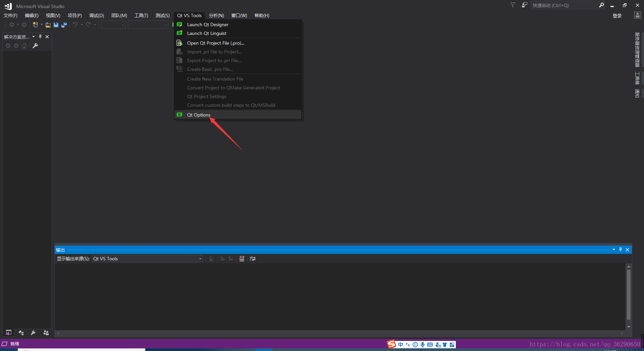Click the new project toolbar icon
The width and height of the screenshot is (644, 351).
[35, 25]
